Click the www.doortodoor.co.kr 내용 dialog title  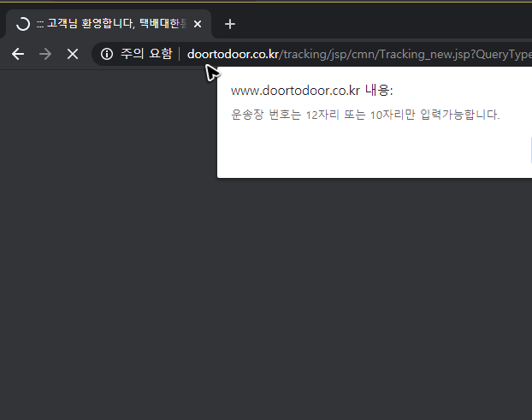coord(312,91)
